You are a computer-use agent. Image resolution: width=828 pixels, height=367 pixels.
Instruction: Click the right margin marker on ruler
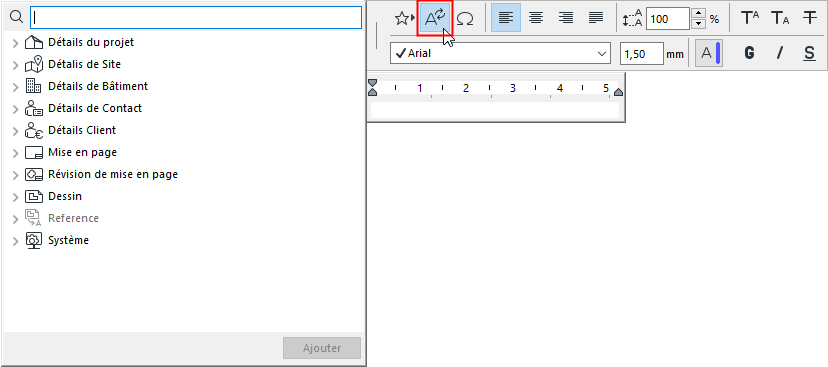click(x=618, y=92)
